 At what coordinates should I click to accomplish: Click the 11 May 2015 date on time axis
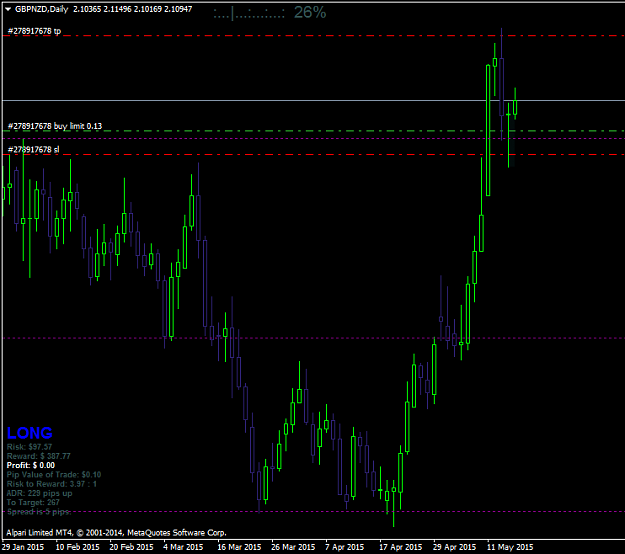point(510,547)
